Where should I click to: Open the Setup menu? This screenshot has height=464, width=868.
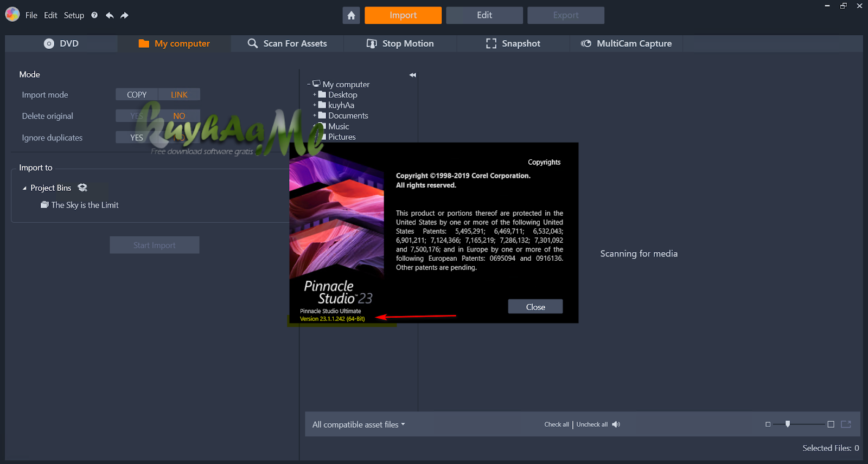[74, 15]
